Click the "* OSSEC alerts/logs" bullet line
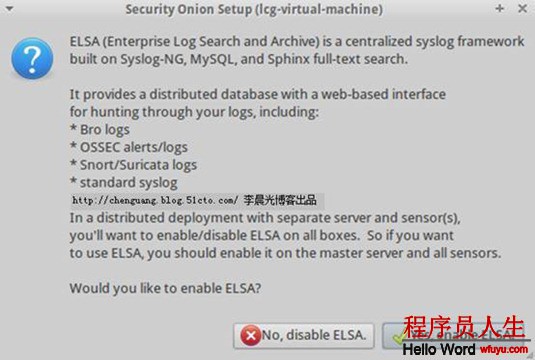 click(x=129, y=147)
